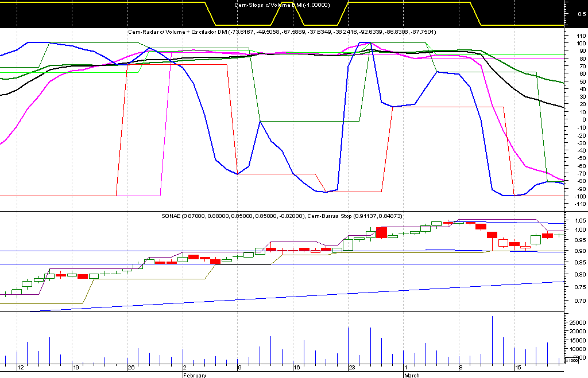Image resolution: width=588 pixels, height=378 pixels.
Task: Click the Cem-Stops c/Volume DMI panel title
Action: (x=282, y=5)
